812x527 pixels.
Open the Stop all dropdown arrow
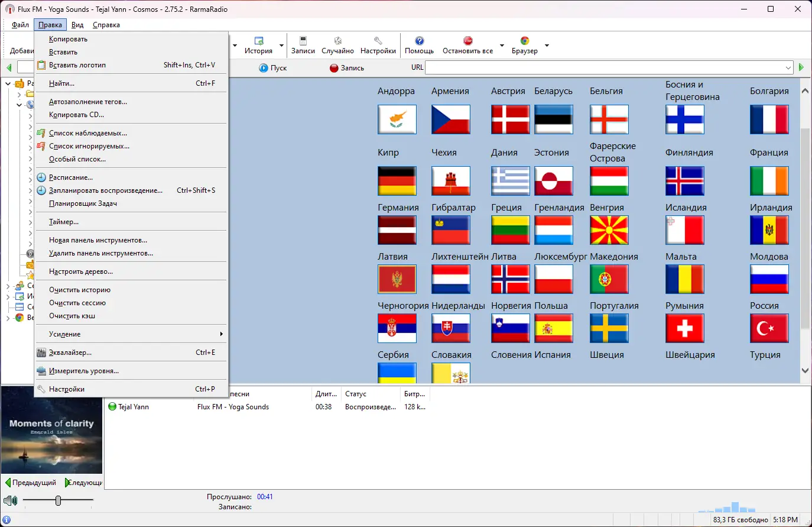coord(502,46)
